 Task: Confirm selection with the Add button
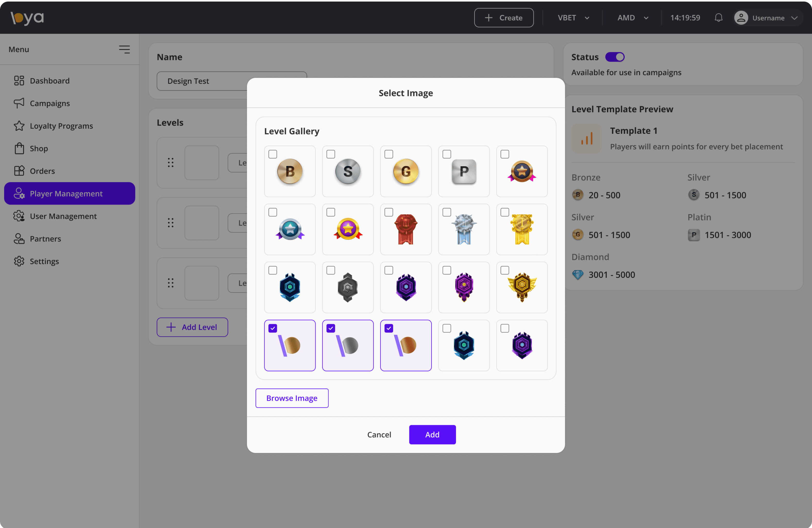(432, 434)
